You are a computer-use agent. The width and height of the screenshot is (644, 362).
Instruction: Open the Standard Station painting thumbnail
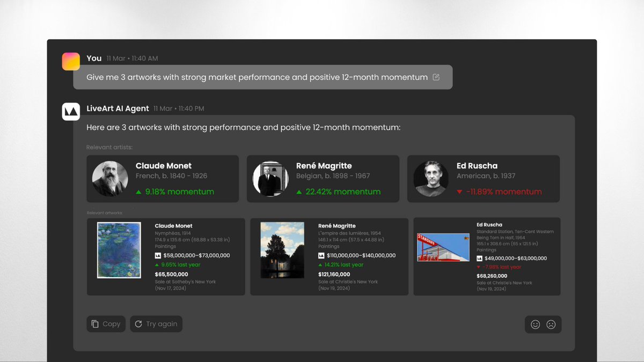coord(443,247)
